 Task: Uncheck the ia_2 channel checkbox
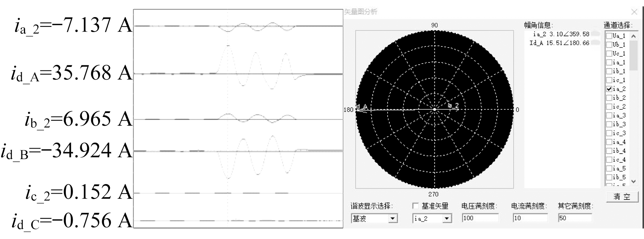[609, 89]
